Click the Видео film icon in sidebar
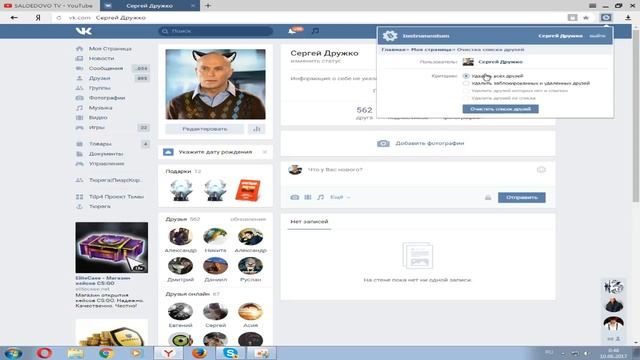640x360 pixels. tap(80, 118)
